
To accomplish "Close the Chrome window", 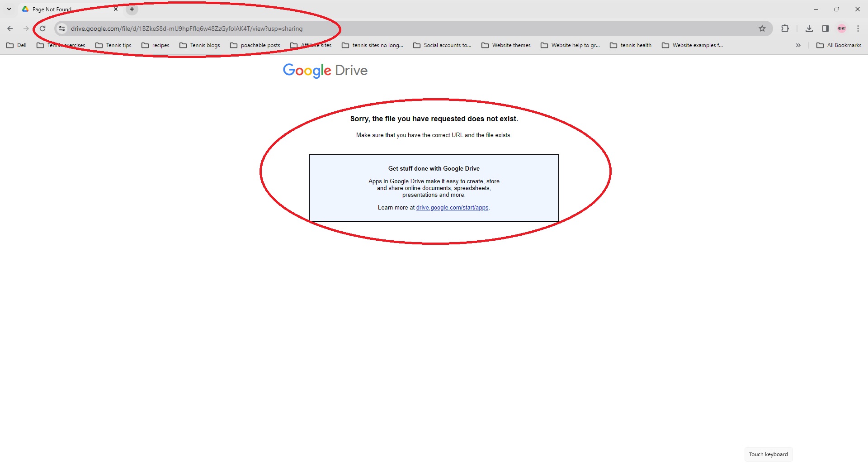I will tap(858, 9).
